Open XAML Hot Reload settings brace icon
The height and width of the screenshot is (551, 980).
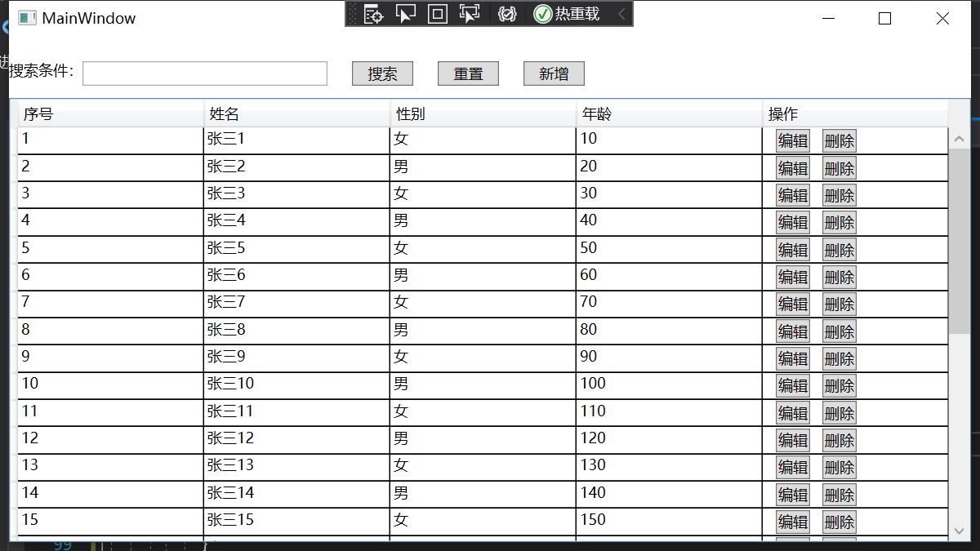506,14
